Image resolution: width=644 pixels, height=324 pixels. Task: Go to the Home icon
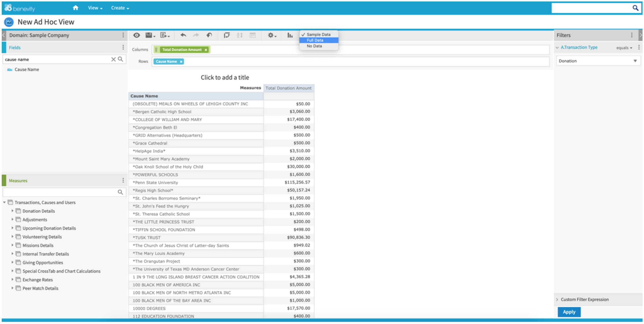tap(76, 8)
